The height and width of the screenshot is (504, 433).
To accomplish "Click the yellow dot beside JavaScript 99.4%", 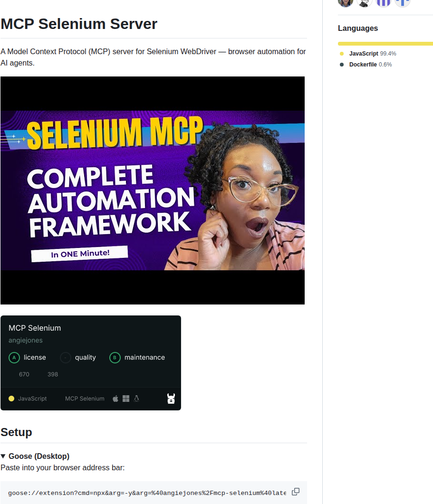I will 342,54.
